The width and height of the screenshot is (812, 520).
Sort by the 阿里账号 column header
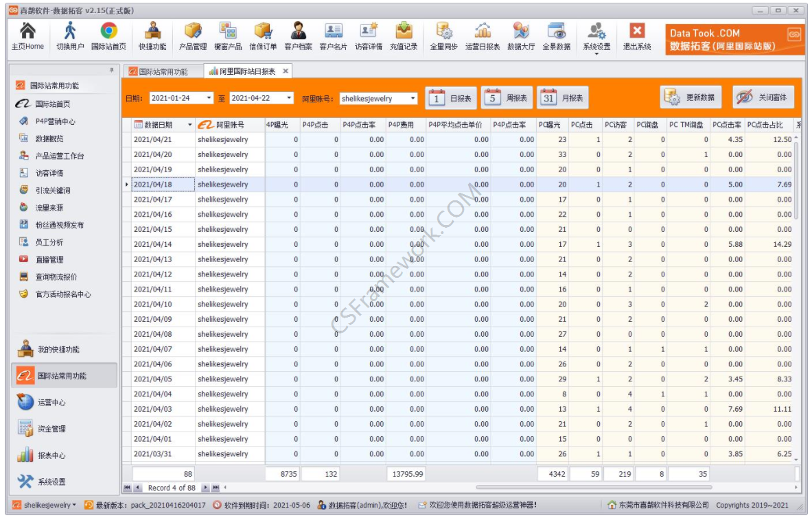point(230,125)
